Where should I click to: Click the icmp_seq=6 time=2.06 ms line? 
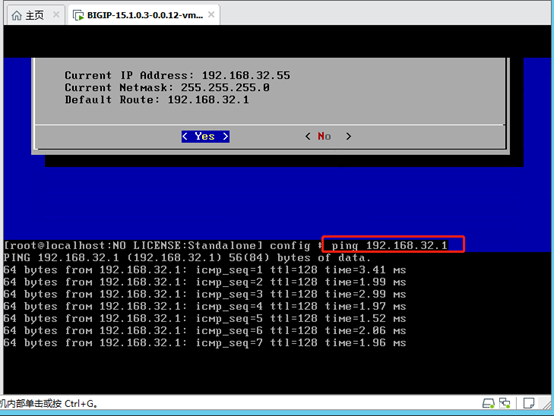point(205,330)
